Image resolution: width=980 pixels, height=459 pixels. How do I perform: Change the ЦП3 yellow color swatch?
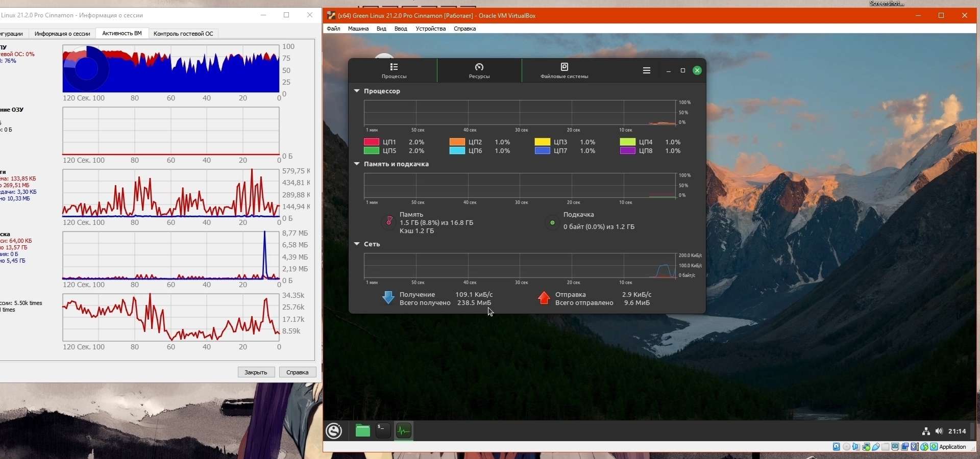(542, 142)
